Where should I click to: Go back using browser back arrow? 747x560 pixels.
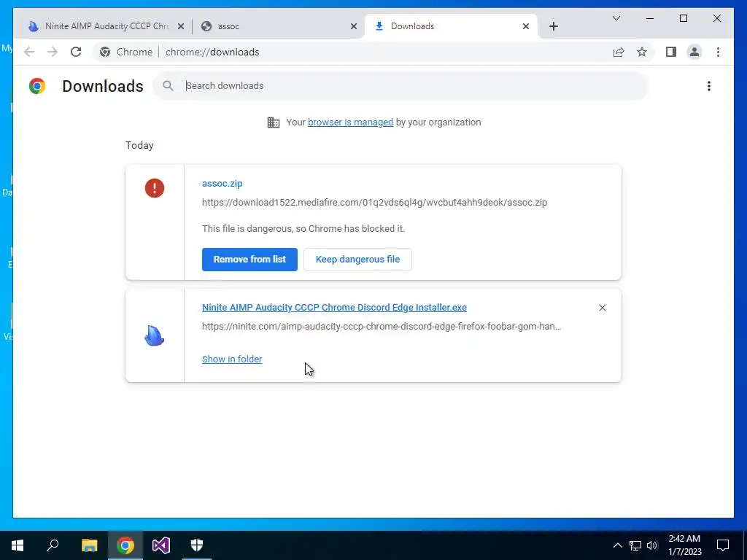pyautogui.click(x=29, y=52)
